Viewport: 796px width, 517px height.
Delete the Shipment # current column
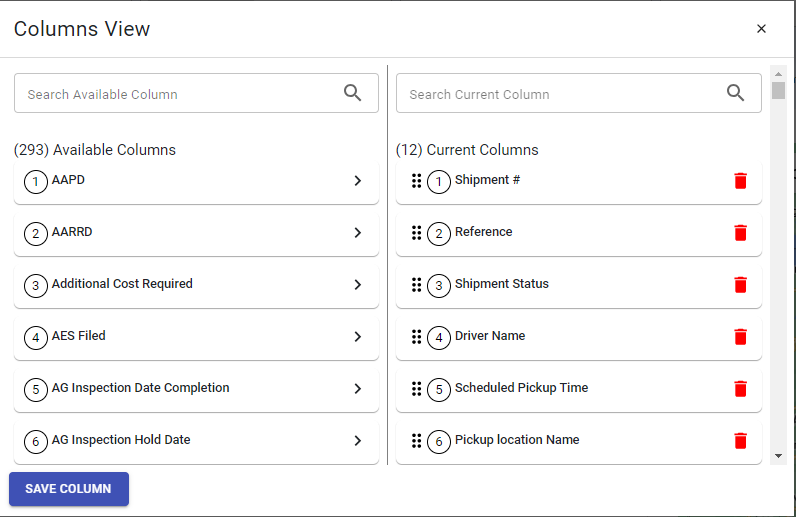[740, 181]
